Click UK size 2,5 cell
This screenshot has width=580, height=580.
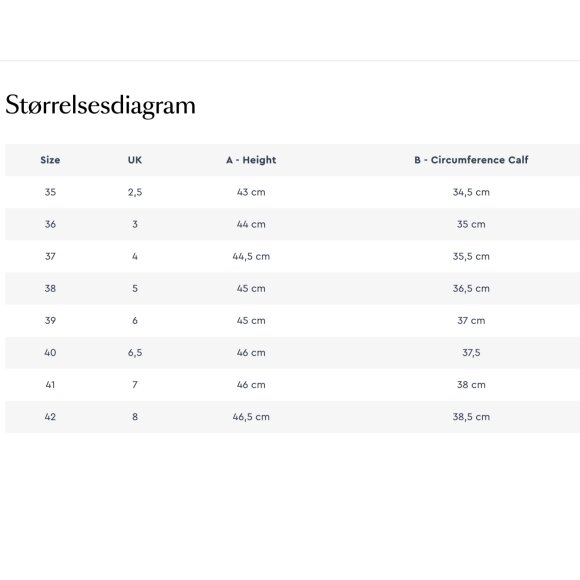click(x=135, y=192)
